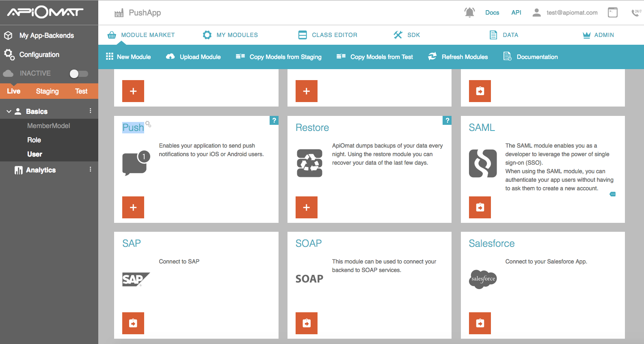Click plus button on top-middle partial card
The height and width of the screenshot is (344, 644).
point(307,91)
